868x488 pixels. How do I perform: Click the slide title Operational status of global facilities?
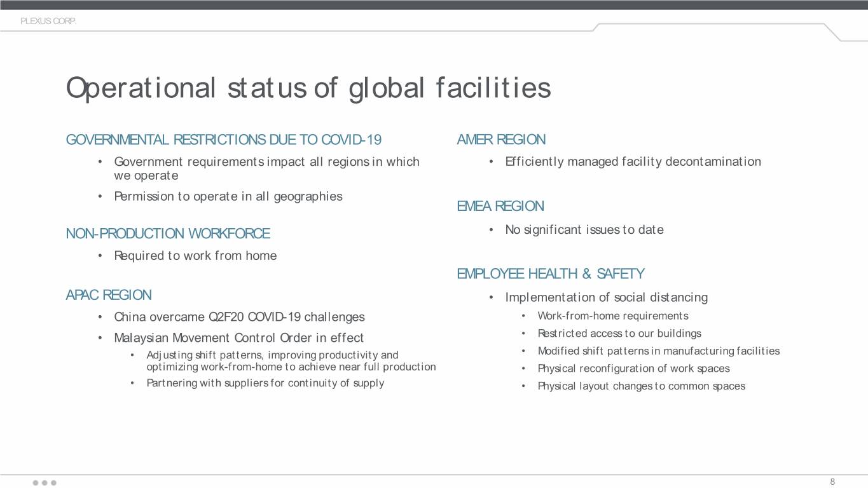[x=308, y=89]
